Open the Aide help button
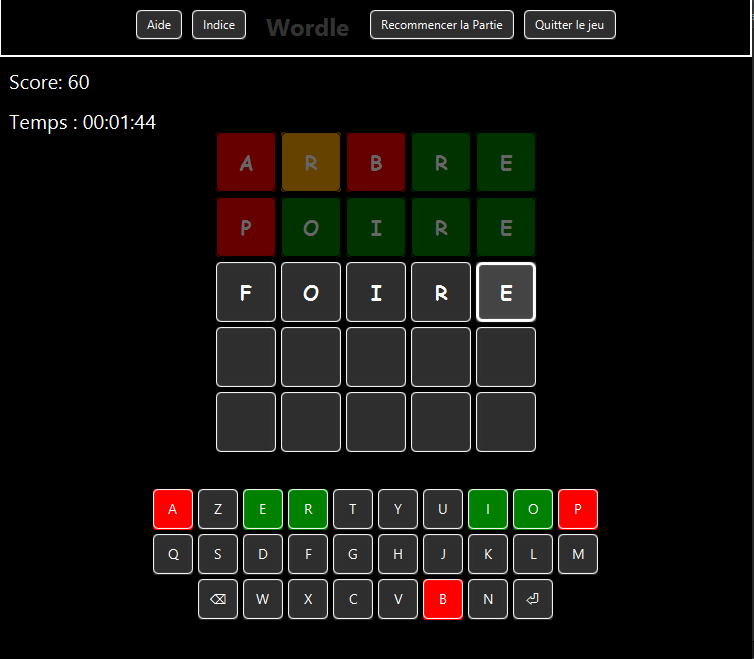This screenshot has height=659, width=754. 159,25
